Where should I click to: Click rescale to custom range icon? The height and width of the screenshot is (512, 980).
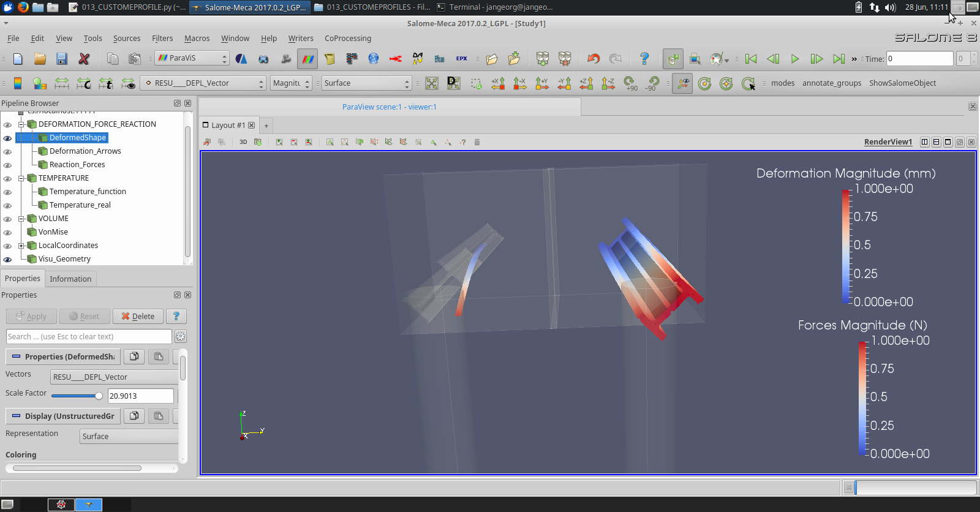point(84,83)
